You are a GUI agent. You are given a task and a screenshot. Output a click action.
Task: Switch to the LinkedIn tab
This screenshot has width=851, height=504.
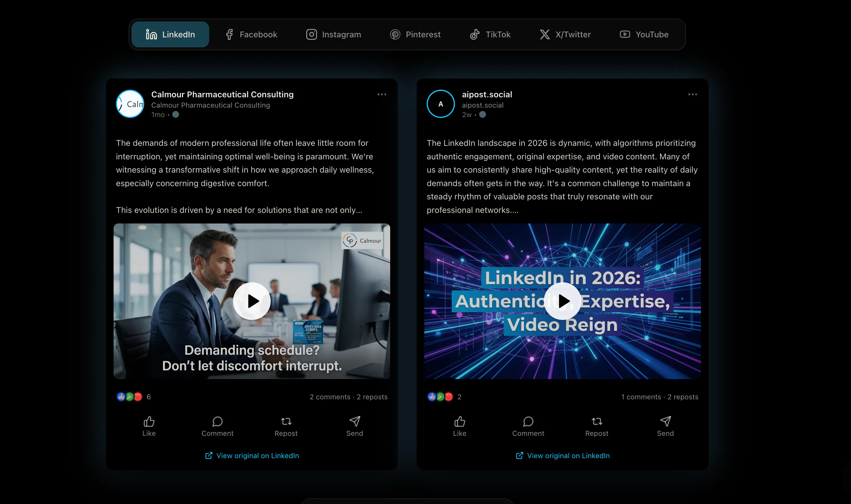click(170, 34)
